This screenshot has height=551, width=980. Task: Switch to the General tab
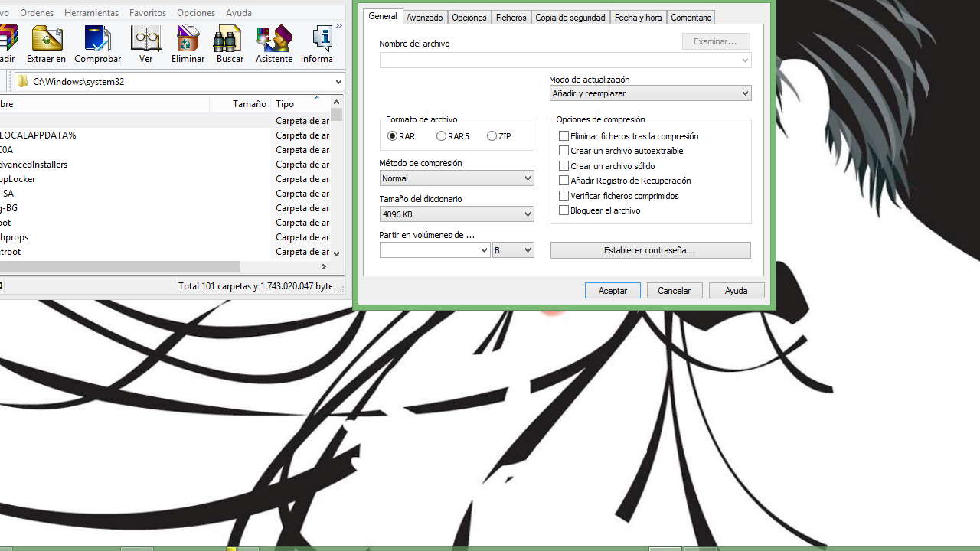(x=383, y=16)
